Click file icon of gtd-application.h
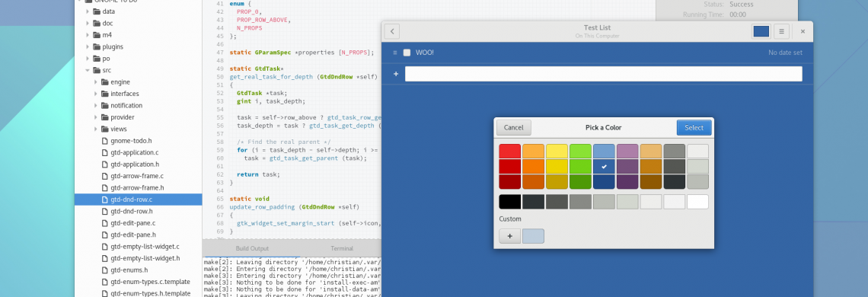Screen dimensions: 868x297 pos(104,164)
